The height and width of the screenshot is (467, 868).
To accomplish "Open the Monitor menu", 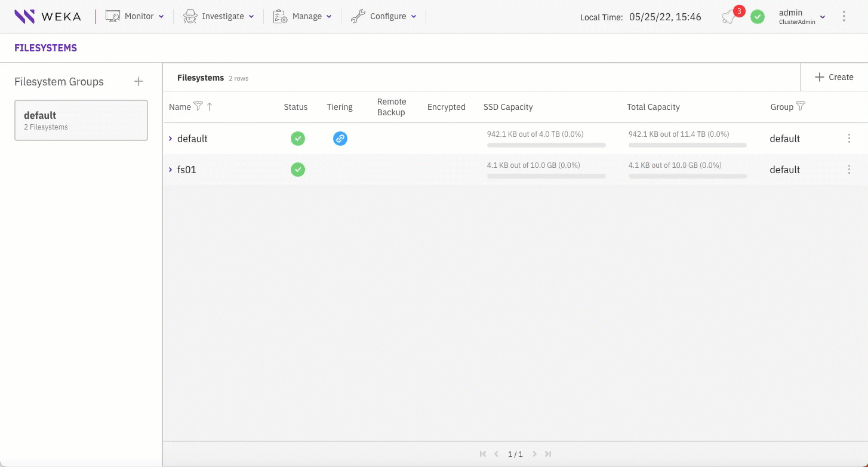I will 135,17.
